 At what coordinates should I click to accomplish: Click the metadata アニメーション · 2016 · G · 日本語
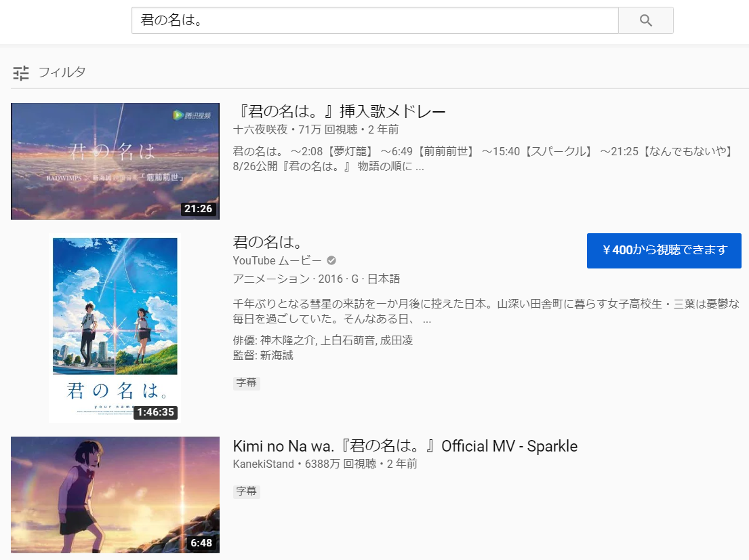pyautogui.click(x=317, y=279)
